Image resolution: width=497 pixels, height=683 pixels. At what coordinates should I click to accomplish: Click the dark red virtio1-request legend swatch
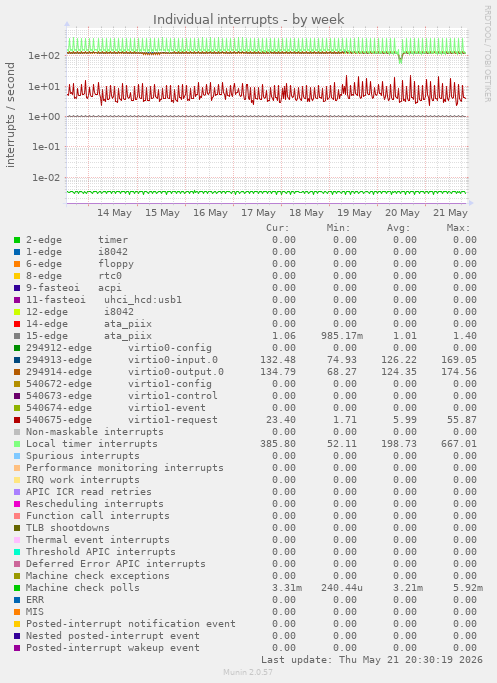pyautogui.click(x=17, y=420)
